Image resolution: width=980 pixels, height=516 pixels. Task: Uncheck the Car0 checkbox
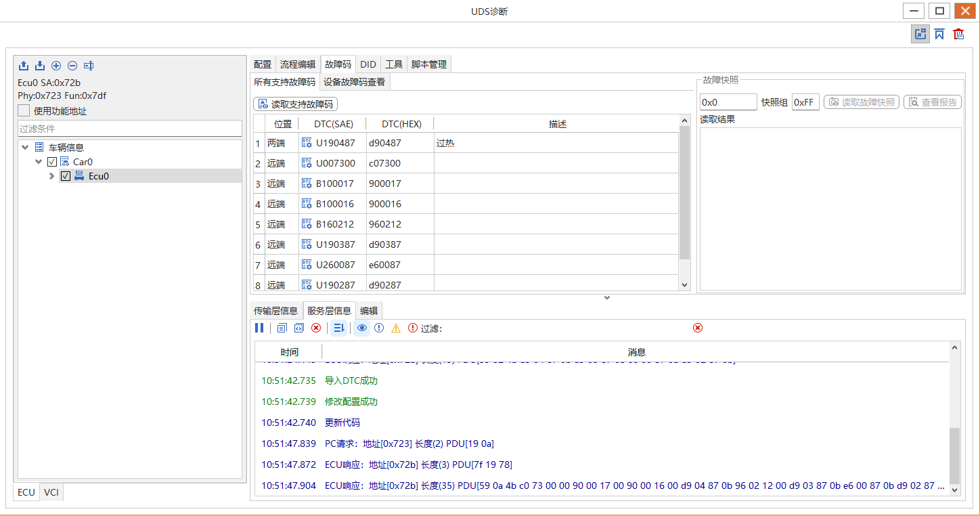coord(52,162)
